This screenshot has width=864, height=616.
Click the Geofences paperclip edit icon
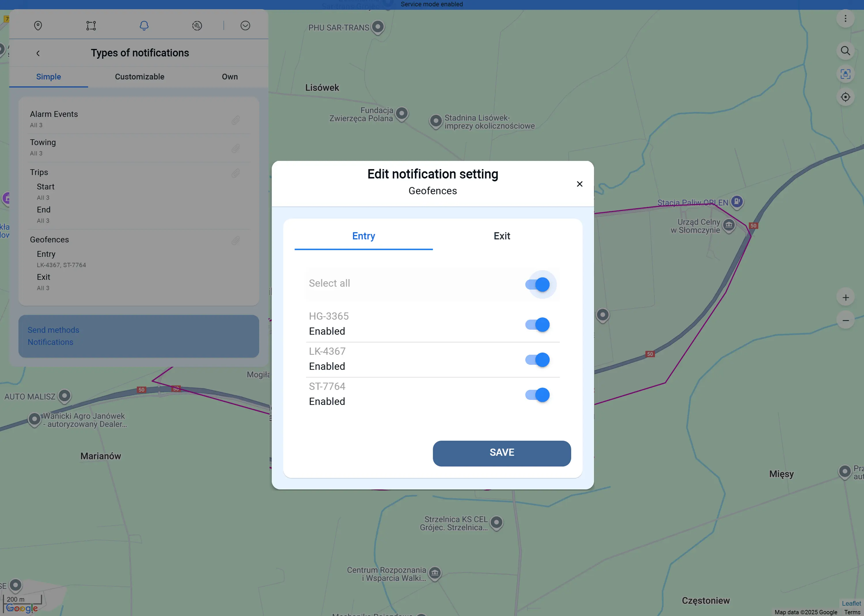[x=236, y=240]
